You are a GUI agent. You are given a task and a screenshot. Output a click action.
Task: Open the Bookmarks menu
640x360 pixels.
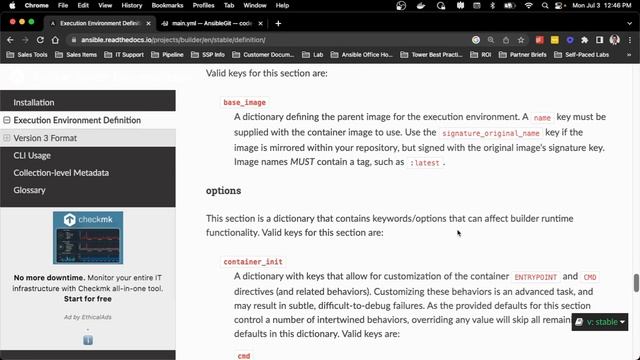(167, 5)
